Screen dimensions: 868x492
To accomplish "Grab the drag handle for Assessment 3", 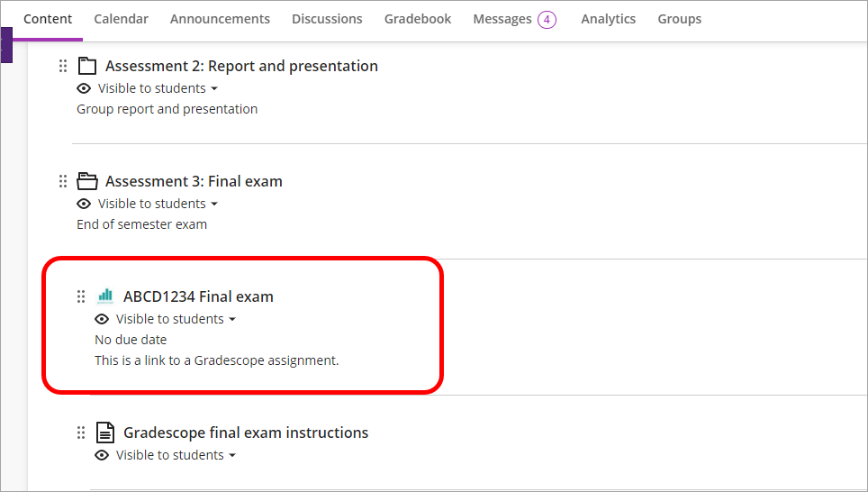I will (x=63, y=181).
